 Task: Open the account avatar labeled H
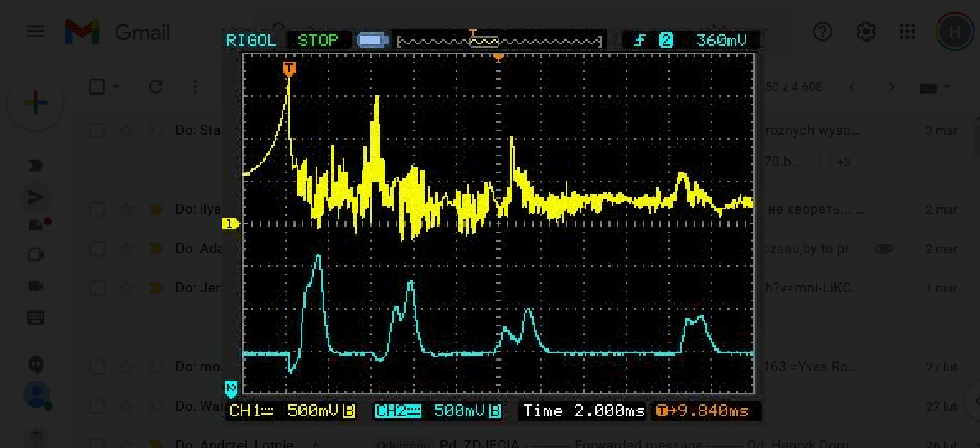point(954,32)
